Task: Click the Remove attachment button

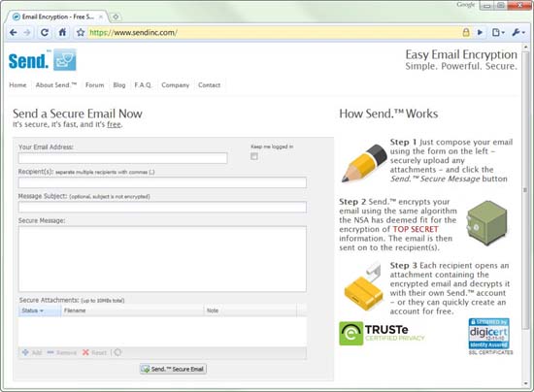Action: point(61,352)
